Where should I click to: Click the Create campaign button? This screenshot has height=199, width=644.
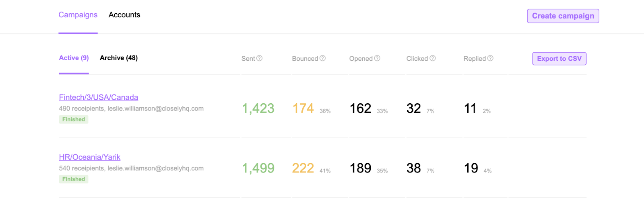[x=563, y=16]
